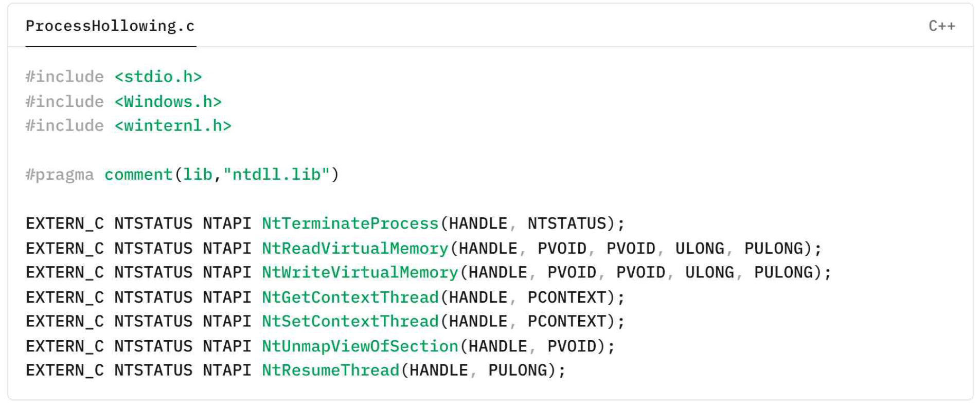Click the NtResumeThread function name
The width and height of the screenshot is (980, 409).
(330, 370)
